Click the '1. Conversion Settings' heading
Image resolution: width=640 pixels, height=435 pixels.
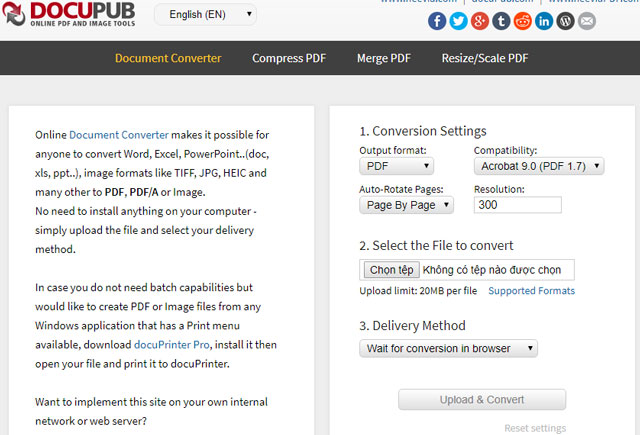423,131
